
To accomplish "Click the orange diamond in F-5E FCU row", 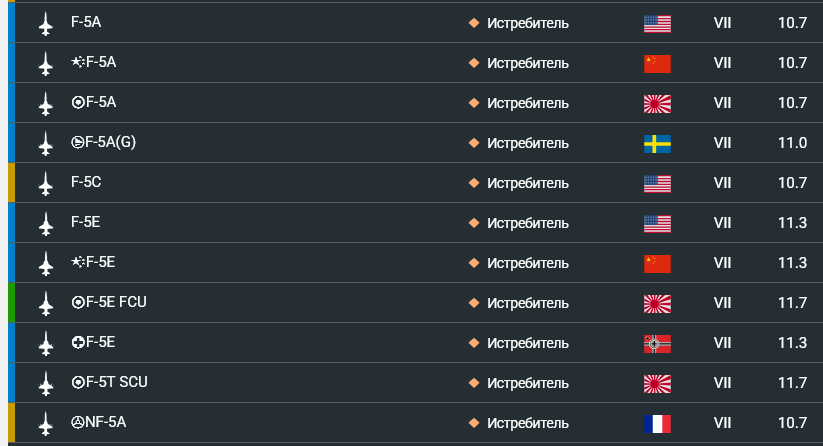I will pos(474,303).
